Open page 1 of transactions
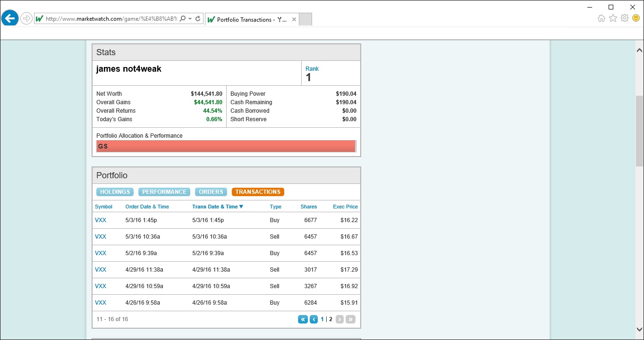 (322, 319)
